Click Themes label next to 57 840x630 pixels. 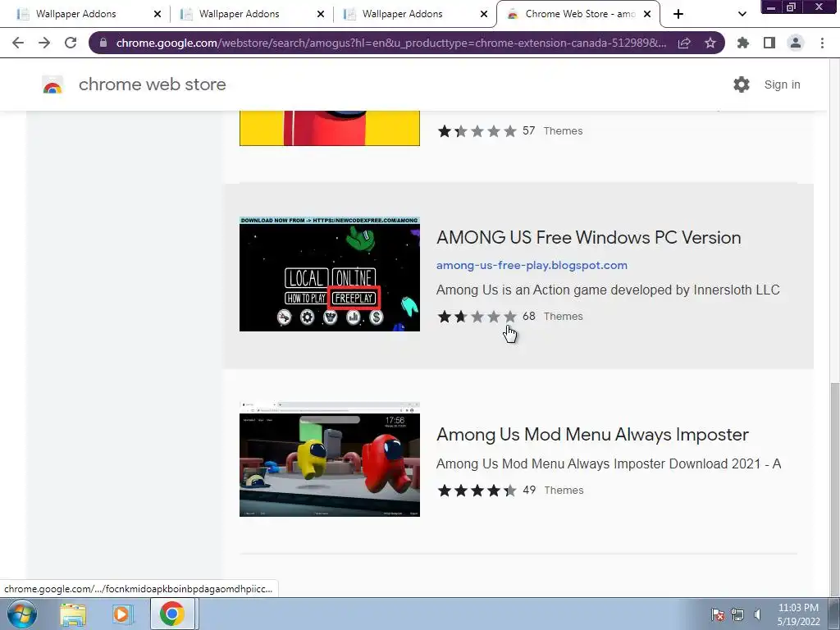(563, 131)
